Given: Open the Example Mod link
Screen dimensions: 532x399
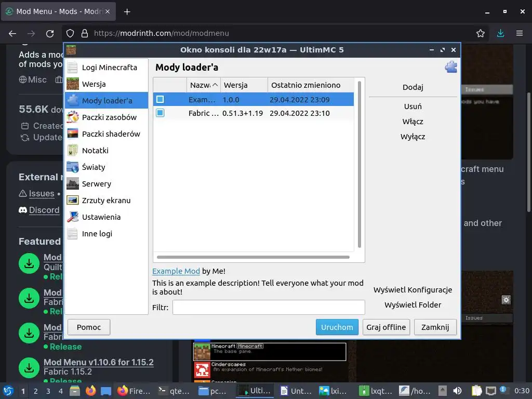Looking at the screenshot, I should [x=176, y=271].
